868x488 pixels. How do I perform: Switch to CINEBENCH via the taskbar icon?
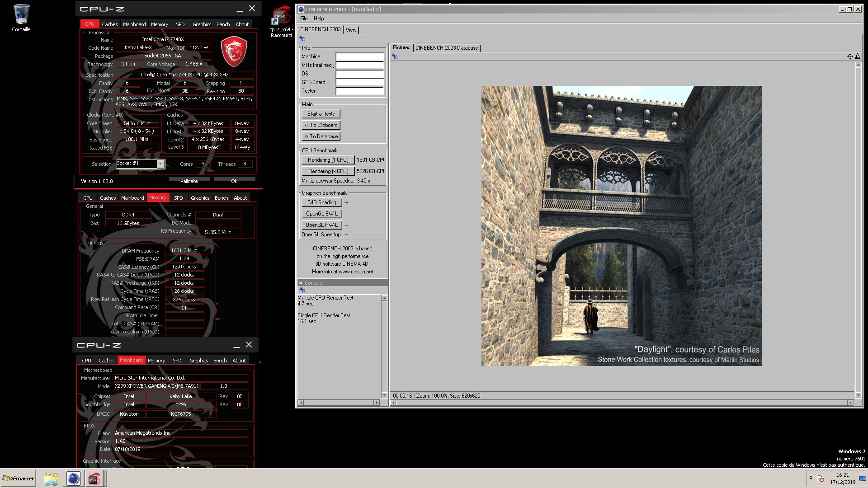[x=73, y=479]
